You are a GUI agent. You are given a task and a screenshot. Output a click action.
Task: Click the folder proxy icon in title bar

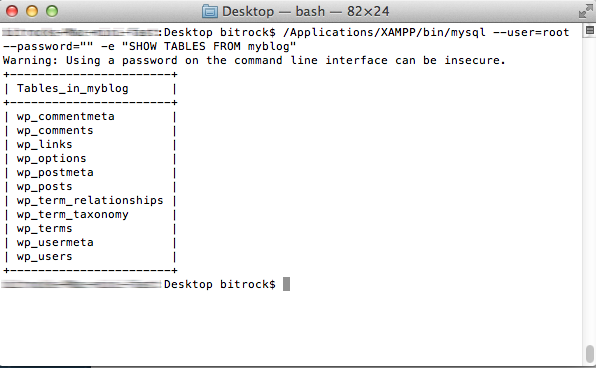[x=209, y=11]
